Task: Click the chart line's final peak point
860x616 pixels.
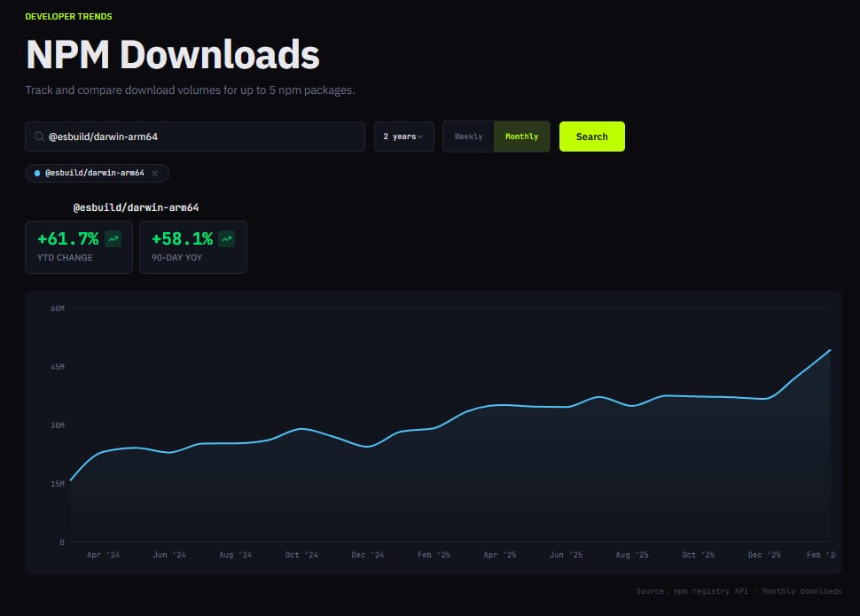Action: click(830, 350)
